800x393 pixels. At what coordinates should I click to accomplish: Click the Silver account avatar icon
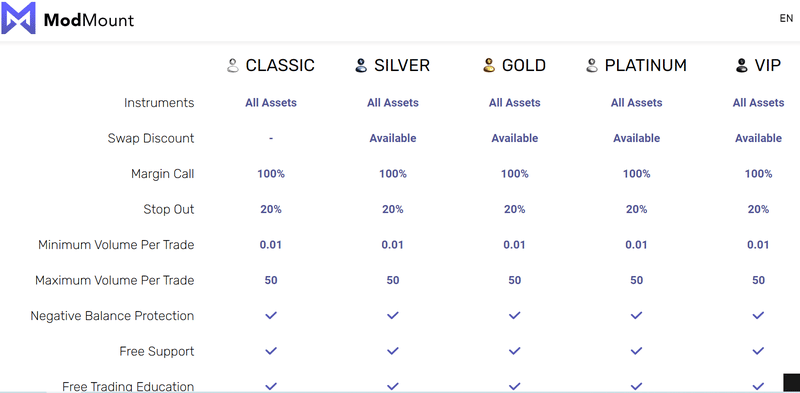pos(361,65)
